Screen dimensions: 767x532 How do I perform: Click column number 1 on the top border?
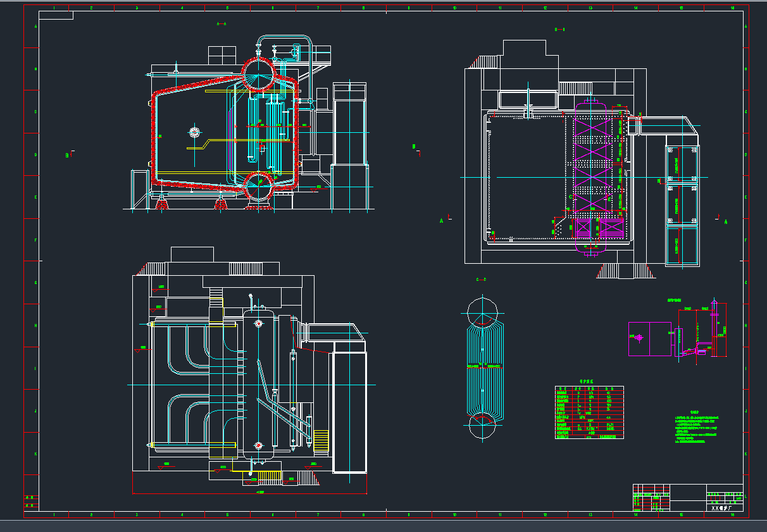coord(54,9)
